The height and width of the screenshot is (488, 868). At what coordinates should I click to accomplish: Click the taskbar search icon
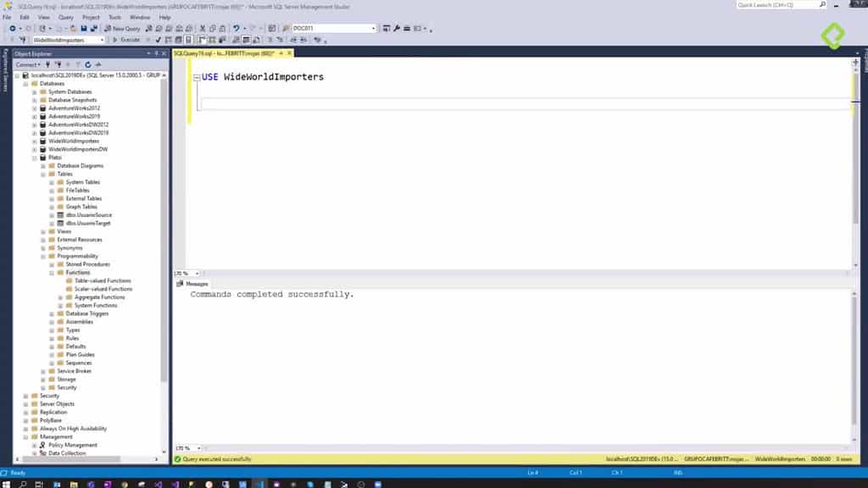pyautogui.click(x=23, y=484)
